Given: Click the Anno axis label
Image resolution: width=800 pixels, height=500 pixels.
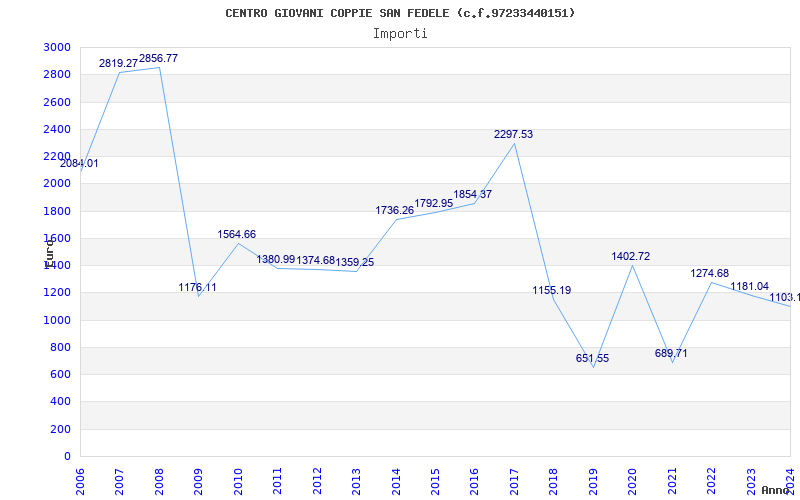Looking at the screenshot, I should (x=776, y=490).
